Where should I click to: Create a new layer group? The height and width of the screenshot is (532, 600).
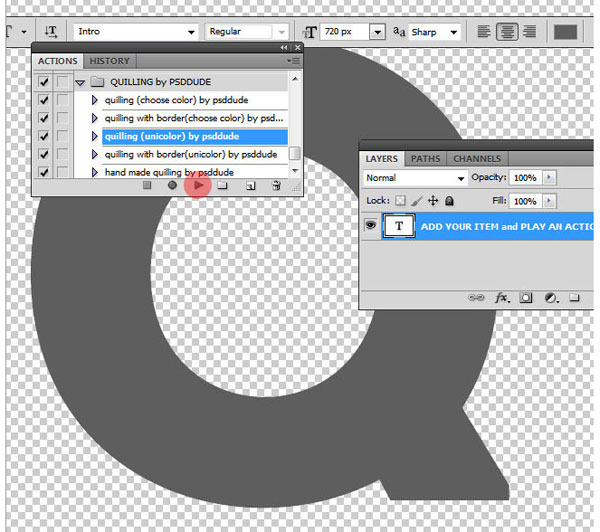point(574,297)
